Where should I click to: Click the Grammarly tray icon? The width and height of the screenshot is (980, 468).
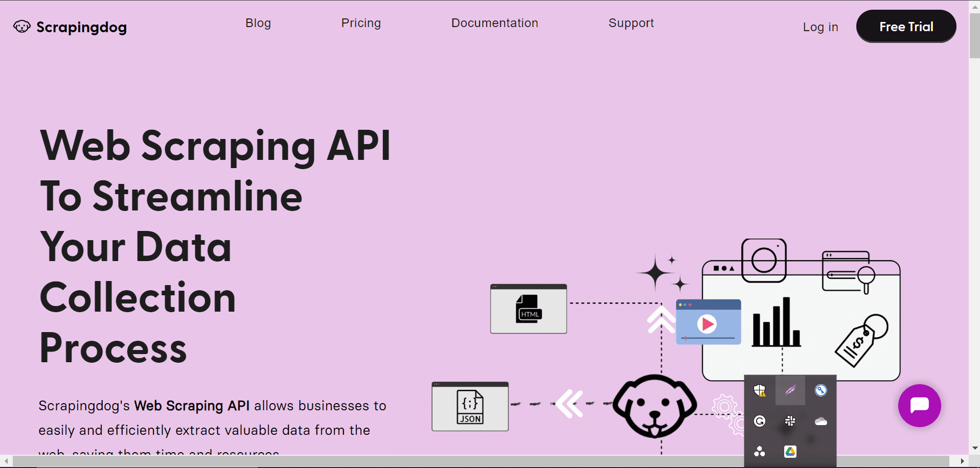pyautogui.click(x=760, y=421)
